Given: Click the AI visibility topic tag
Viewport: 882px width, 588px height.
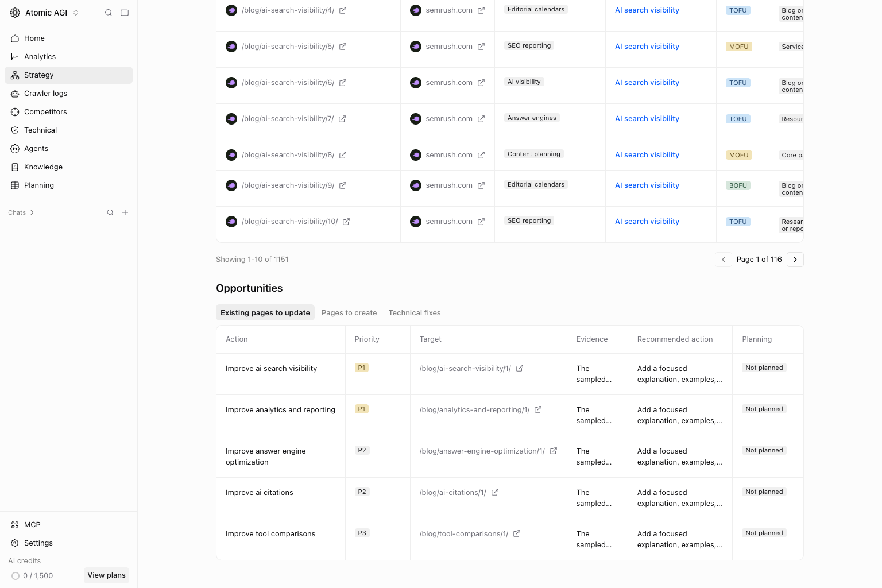Looking at the screenshot, I should coord(524,82).
